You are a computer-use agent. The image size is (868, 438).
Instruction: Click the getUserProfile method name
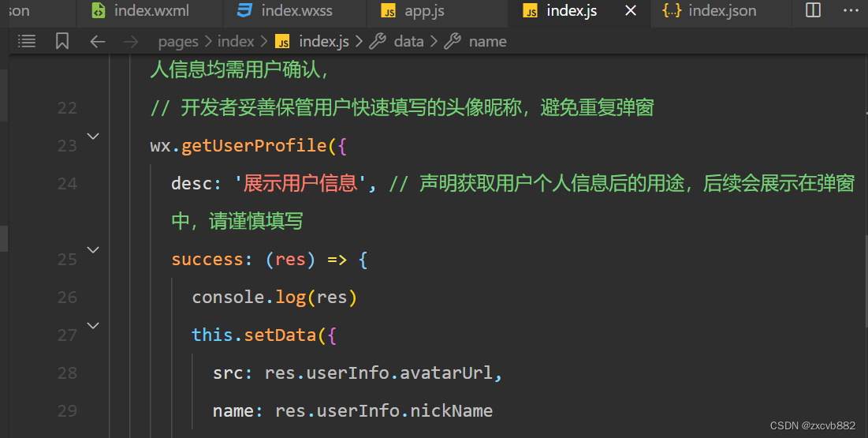point(254,146)
